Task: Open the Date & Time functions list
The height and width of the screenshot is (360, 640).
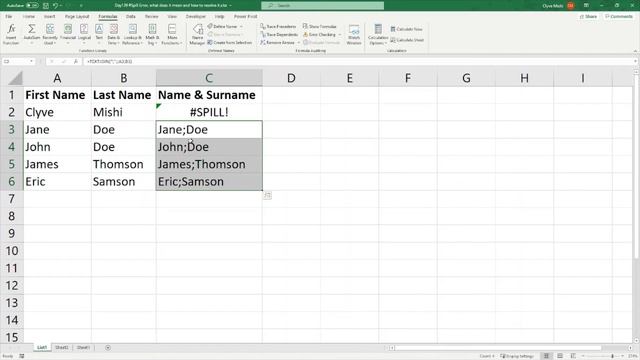Action: 113,34
